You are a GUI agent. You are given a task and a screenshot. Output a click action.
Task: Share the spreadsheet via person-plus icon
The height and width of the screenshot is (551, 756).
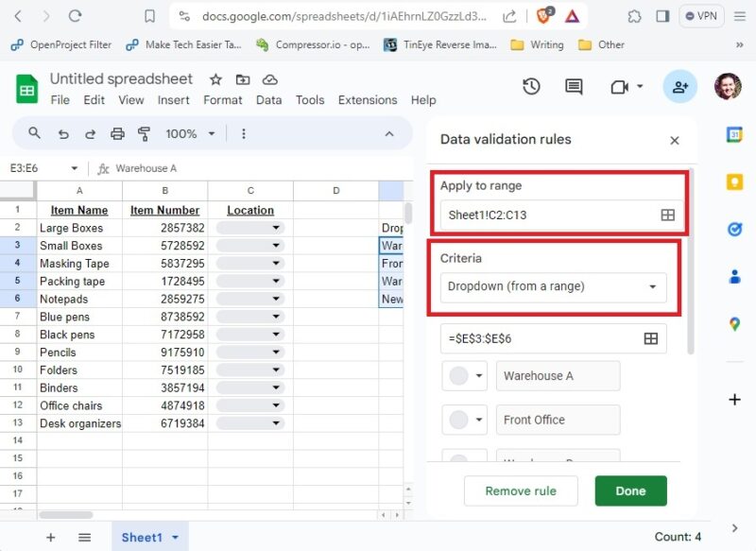point(680,87)
